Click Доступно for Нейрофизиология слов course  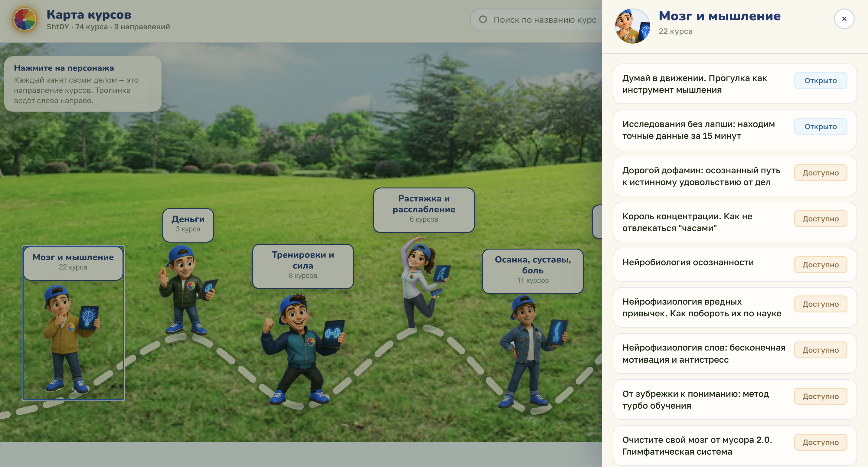821,350
